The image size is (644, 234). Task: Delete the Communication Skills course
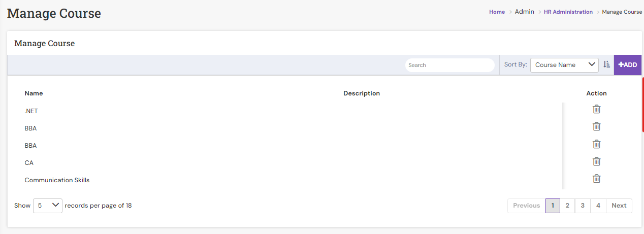[x=597, y=179]
